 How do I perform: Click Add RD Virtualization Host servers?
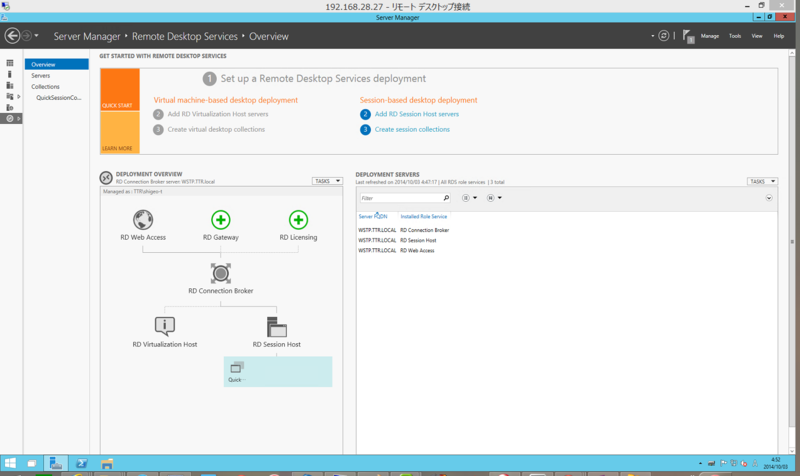(x=218, y=114)
